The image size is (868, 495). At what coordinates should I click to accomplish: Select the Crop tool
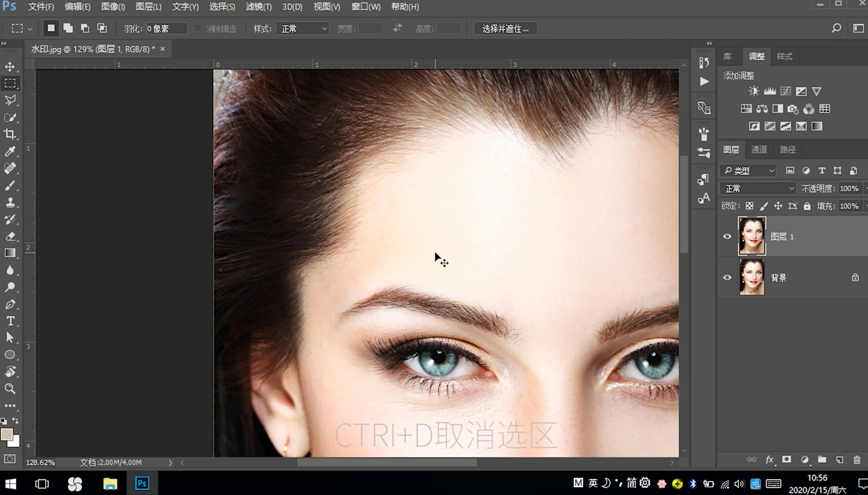(10, 134)
